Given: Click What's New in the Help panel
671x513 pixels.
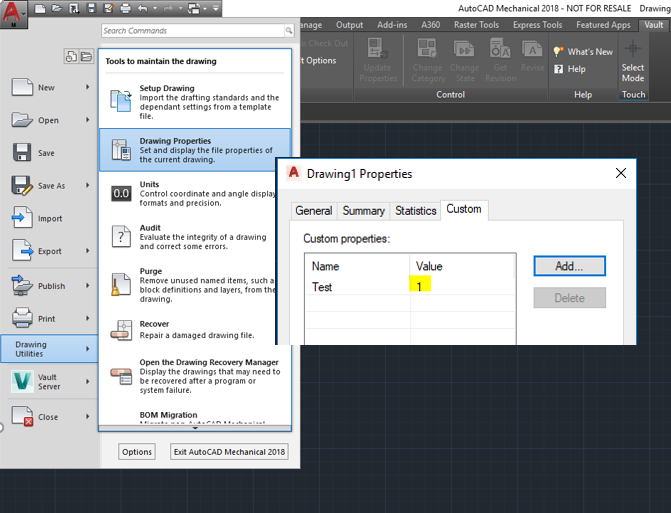Looking at the screenshot, I should [x=583, y=52].
